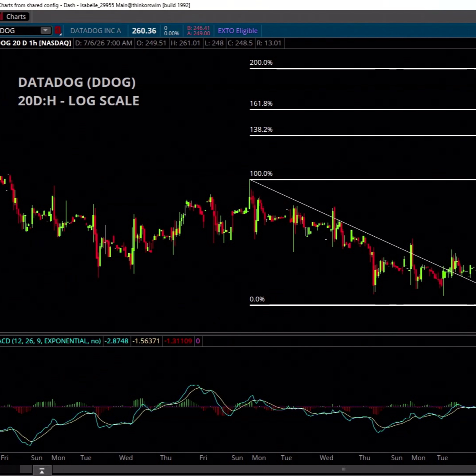
Task: Select the 100.0% Fibonacci level label
Action: click(x=261, y=174)
